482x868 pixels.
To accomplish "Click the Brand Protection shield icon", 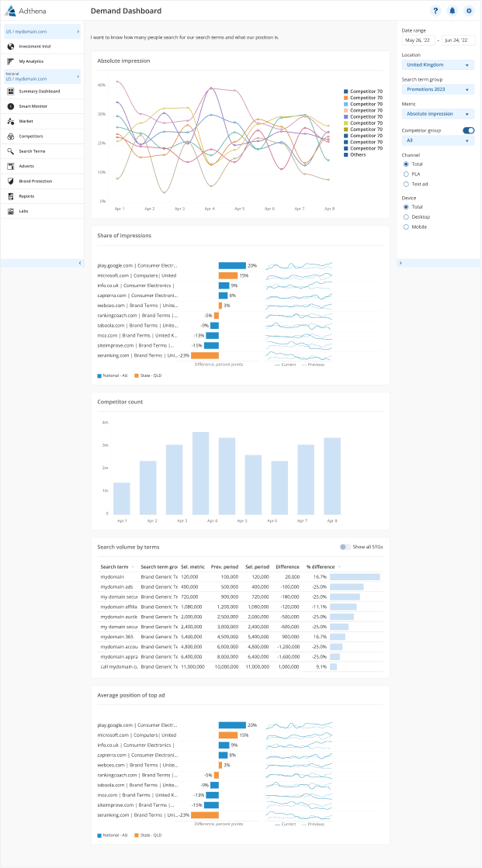I will click(11, 181).
